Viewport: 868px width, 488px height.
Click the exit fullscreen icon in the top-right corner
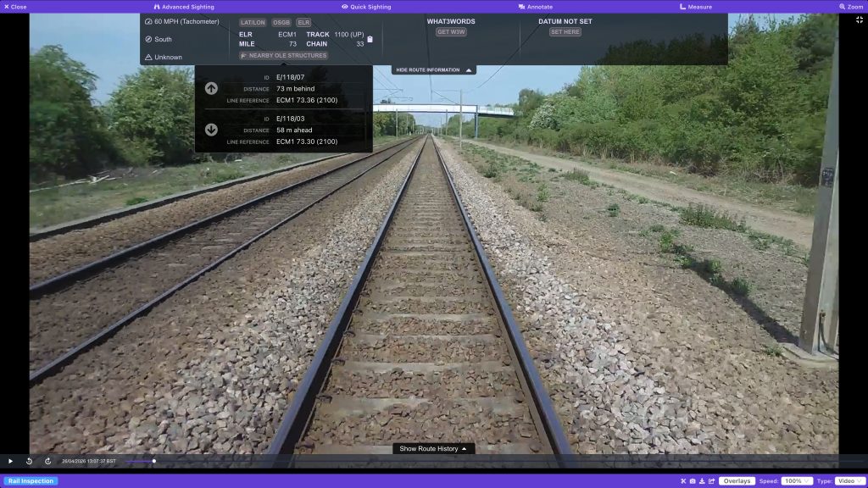pos(860,19)
